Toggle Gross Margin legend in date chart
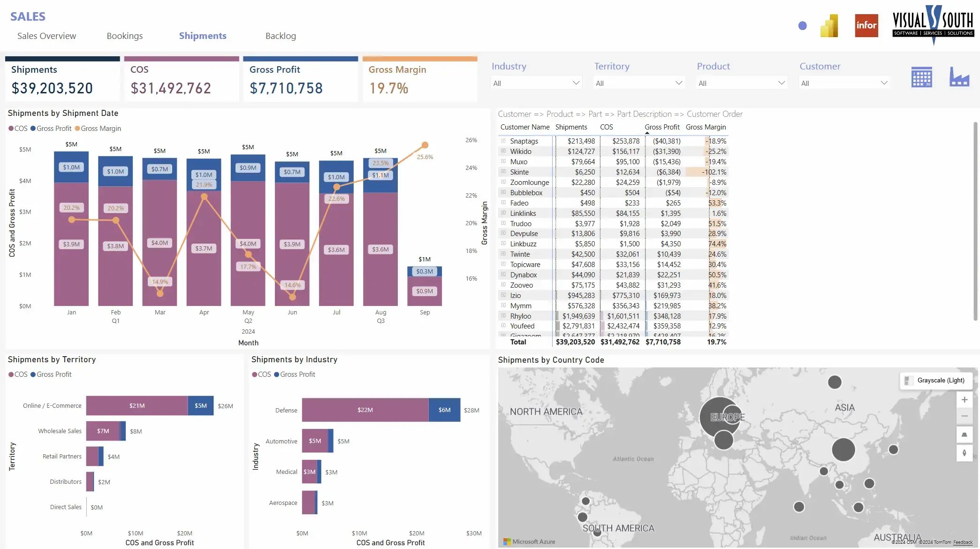 tap(98, 129)
